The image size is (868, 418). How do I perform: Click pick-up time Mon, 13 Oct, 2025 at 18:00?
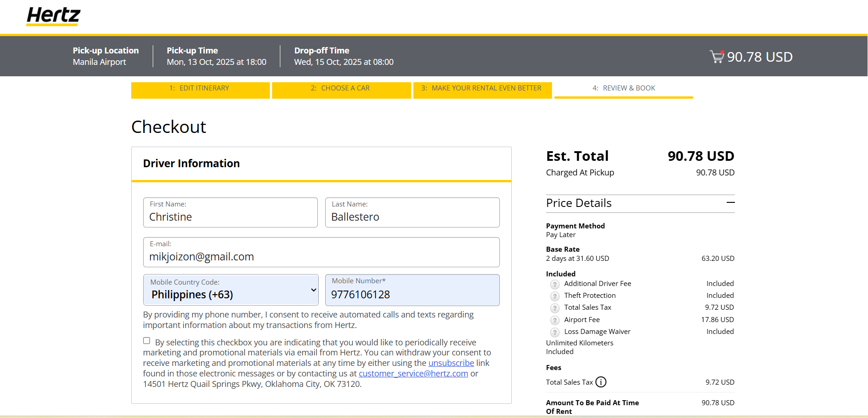(216, 62)
